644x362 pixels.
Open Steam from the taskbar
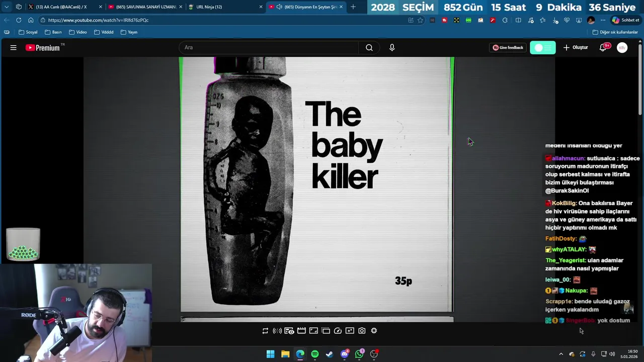(329, 354)
